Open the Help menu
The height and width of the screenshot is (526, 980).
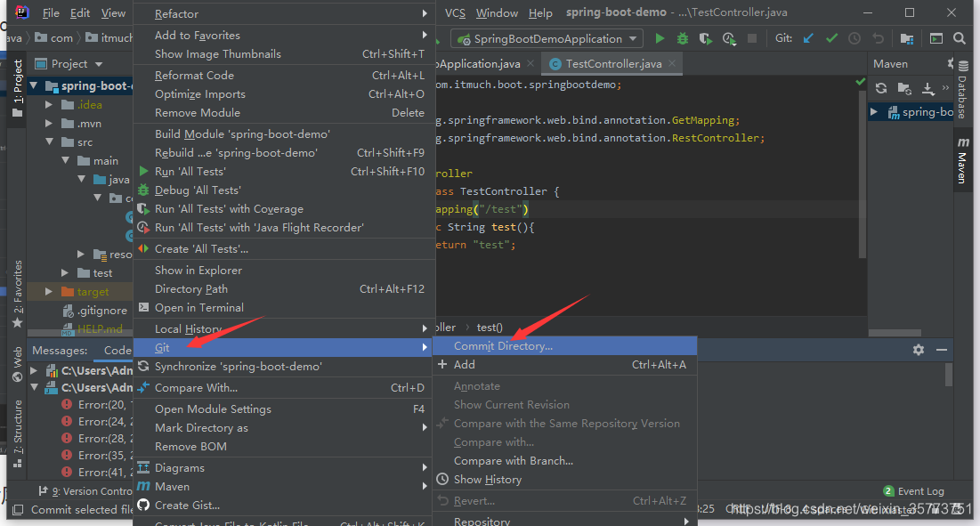(x=540, y=13)
